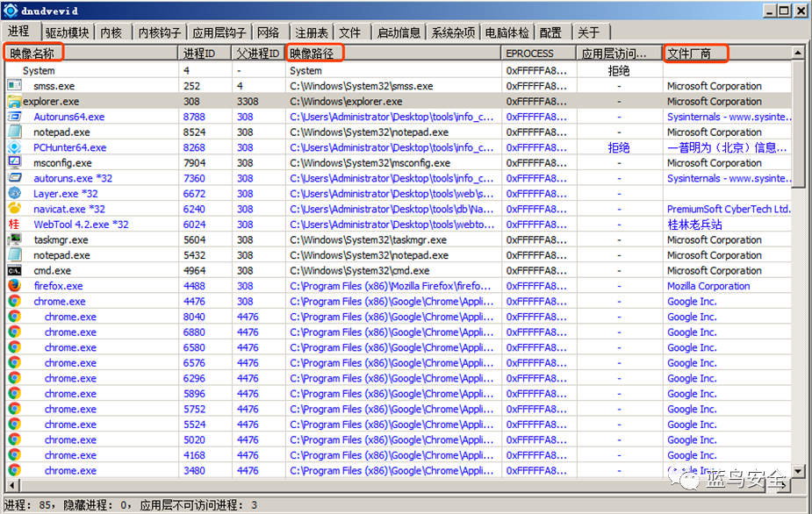
Task: Click the icon of notepad.exe PID 8524
Action: pyautogui.click(x=15, y=132)
